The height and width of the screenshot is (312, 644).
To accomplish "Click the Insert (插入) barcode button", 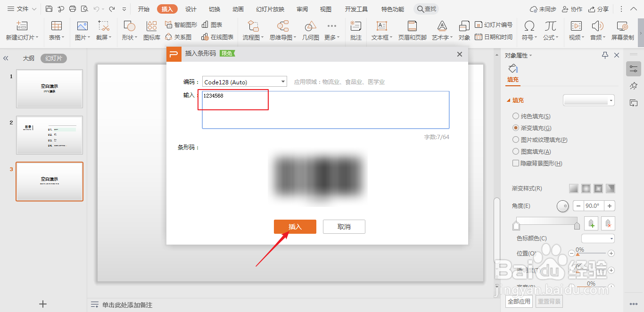I will (295, 227).
